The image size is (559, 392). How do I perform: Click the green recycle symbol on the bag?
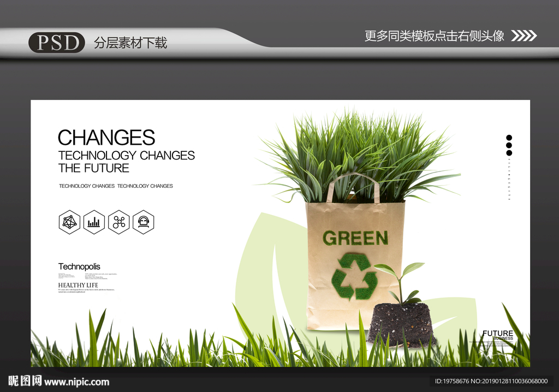[354, 276]
